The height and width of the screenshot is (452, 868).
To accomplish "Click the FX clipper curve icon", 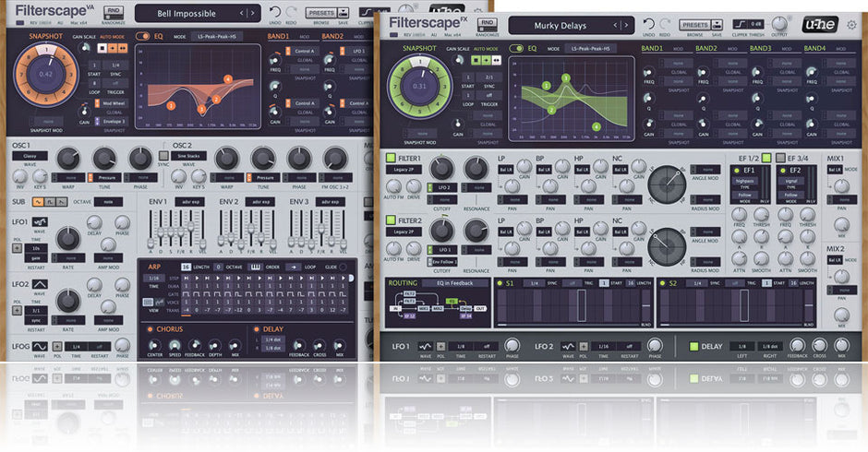I will tap(739, 24).
